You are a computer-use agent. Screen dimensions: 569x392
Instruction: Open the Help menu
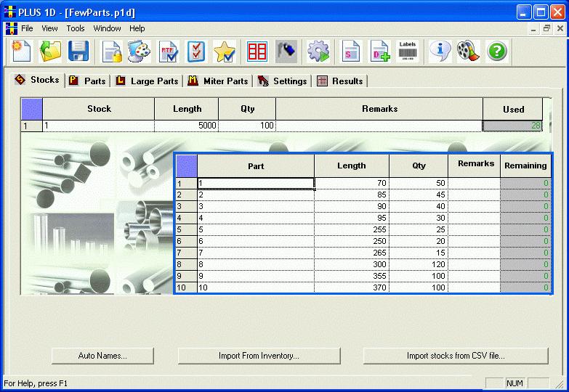137,28
